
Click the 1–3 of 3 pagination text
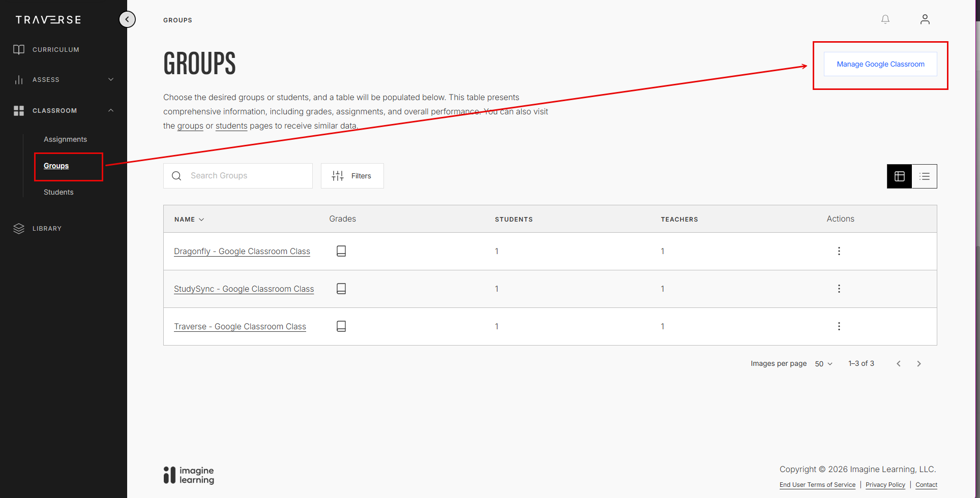[861, 363]
